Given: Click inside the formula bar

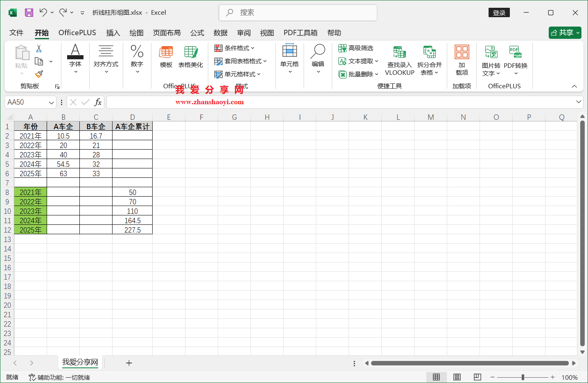Looking at the screenshot, I should 340,102.
